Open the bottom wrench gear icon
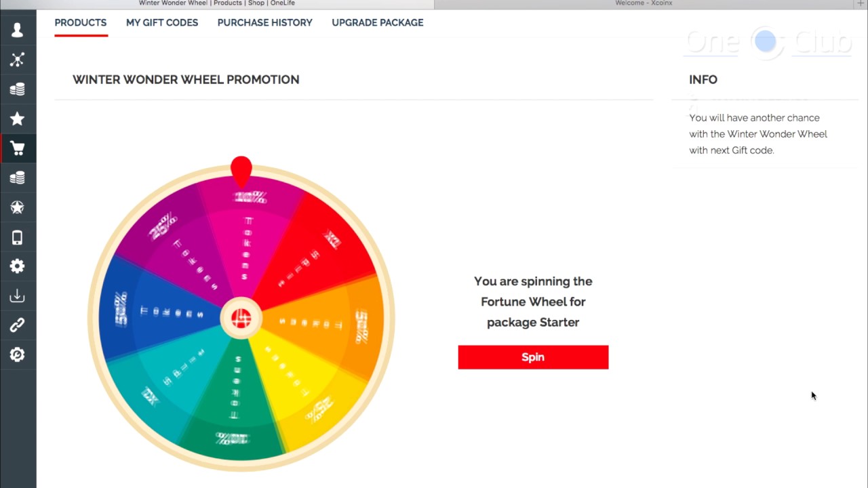This screenshot has height=488, width=868. click(x=18, y=354)
